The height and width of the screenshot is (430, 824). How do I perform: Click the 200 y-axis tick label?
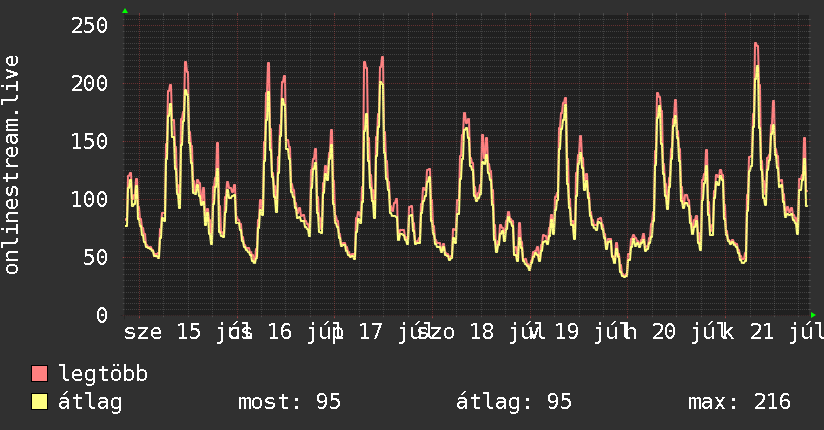click(89, 83)
